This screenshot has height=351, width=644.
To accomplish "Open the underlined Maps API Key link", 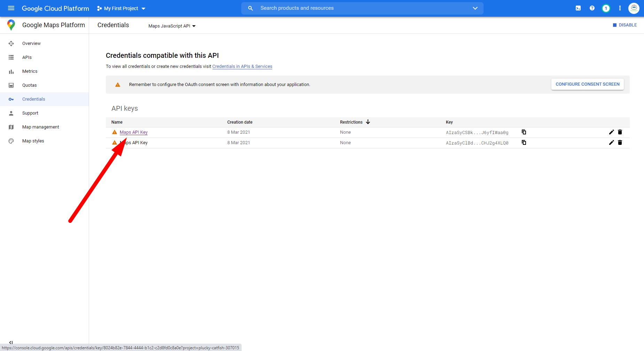I will [x=134, y=132].
